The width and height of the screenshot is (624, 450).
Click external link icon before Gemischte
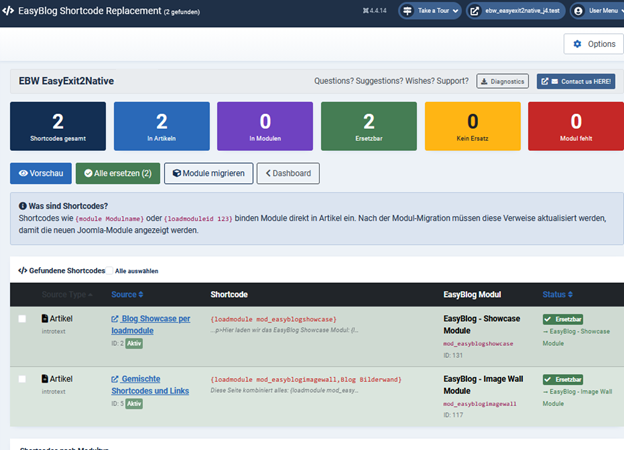(115, 379)
